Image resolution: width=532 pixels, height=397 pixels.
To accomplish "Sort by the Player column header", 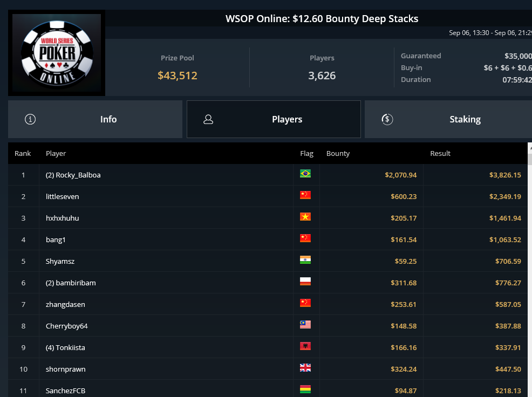I will [56, 153].
